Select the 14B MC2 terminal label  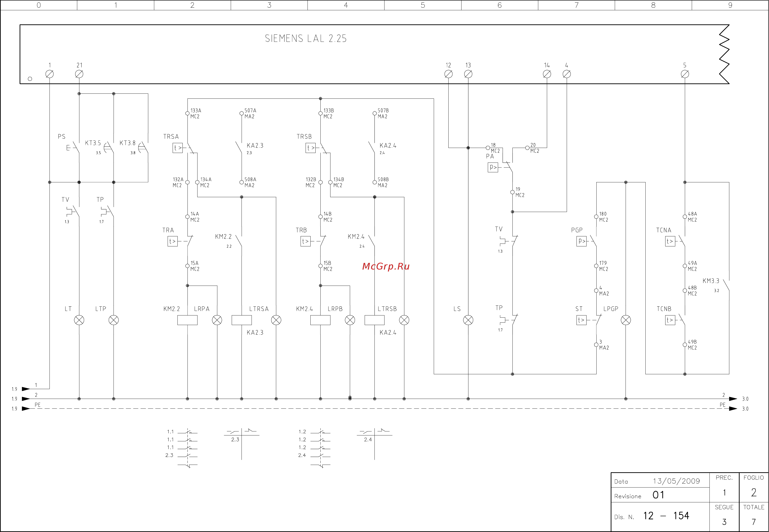click(328, 217)
